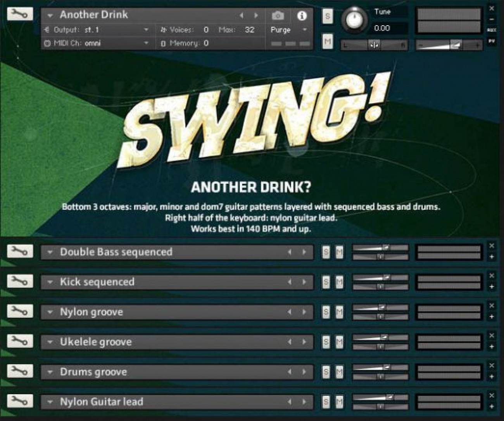This screenshot has height=421, width=504.
Task: Open the wrench editor for Another Drink
Action: click(x=20, y=14)
